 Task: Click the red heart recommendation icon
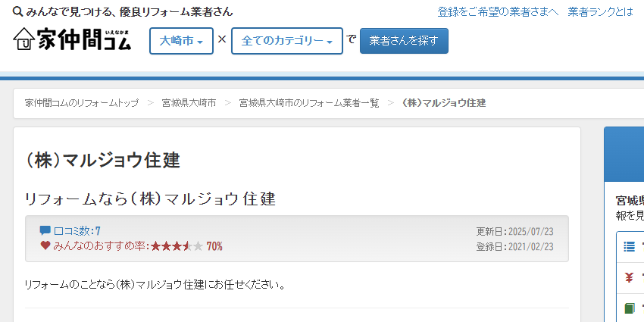coord(45,245)
